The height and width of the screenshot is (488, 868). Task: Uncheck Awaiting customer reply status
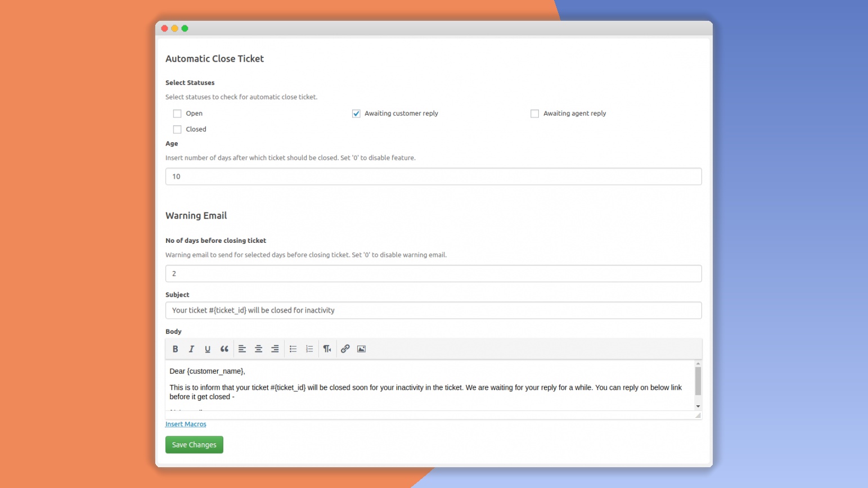pos(356,114)
